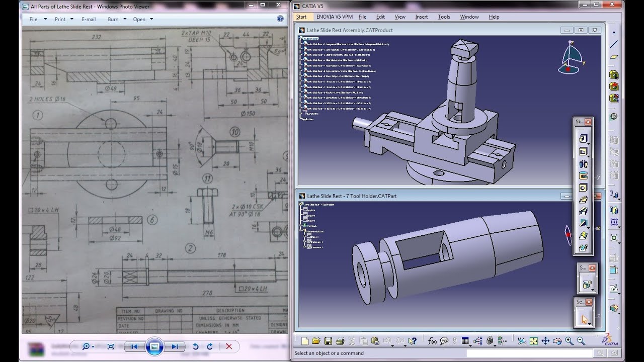Open CATIA's Help menu
This screenshot has width=644, height=362.
click(494, 17)
